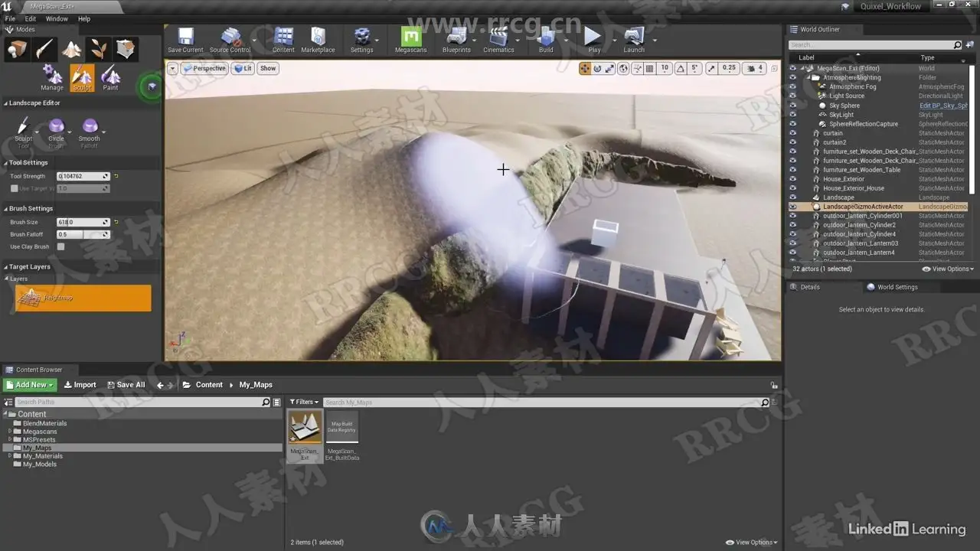Select the Place mode icon
Viewport: 980px width, 551px height.
[x=17, y=49]
